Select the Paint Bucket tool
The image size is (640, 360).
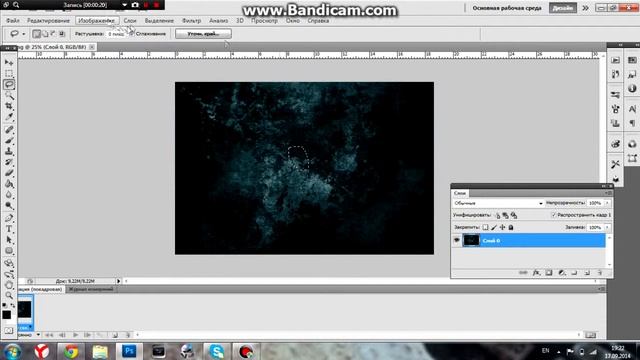[x=9, y=184]
